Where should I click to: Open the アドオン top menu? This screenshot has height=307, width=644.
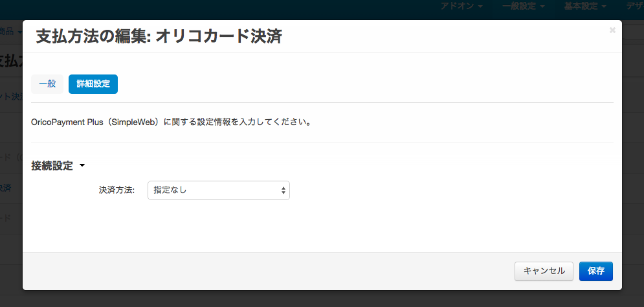point(461,6)
